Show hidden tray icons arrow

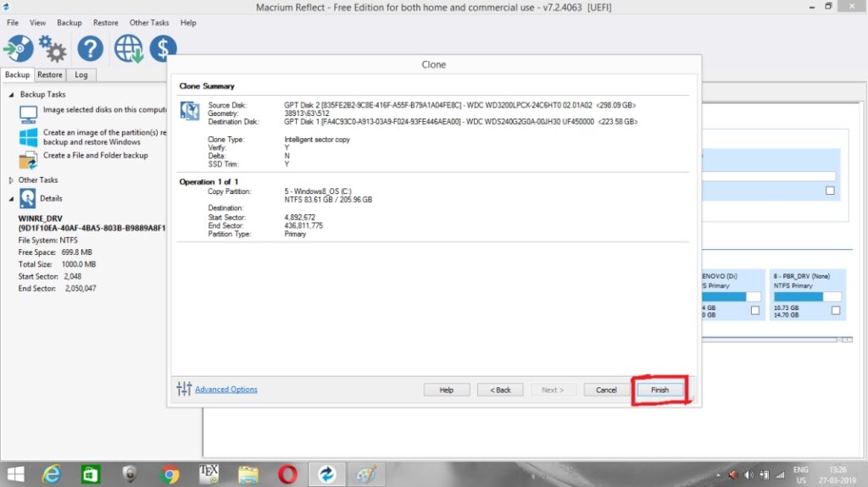tap(718, 475)
